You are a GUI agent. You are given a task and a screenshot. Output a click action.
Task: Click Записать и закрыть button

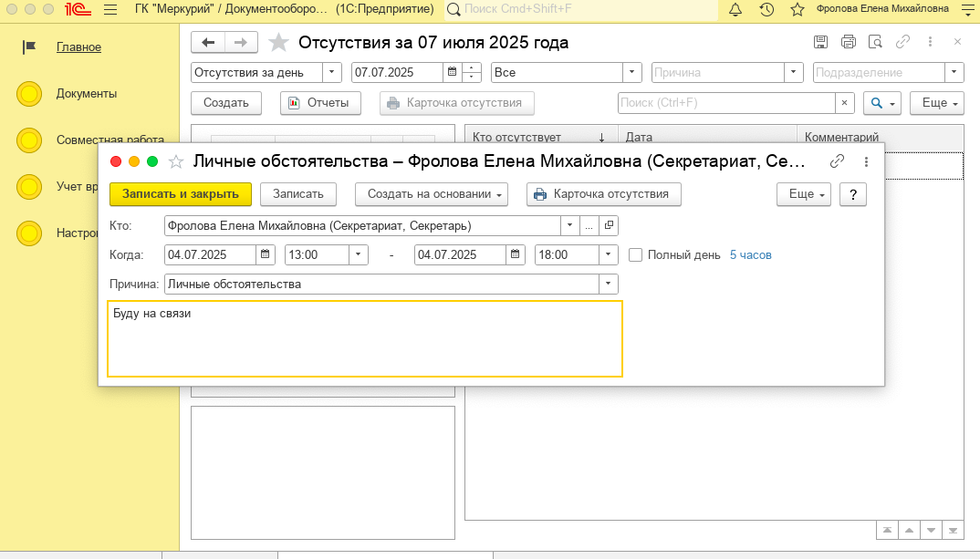180,194
